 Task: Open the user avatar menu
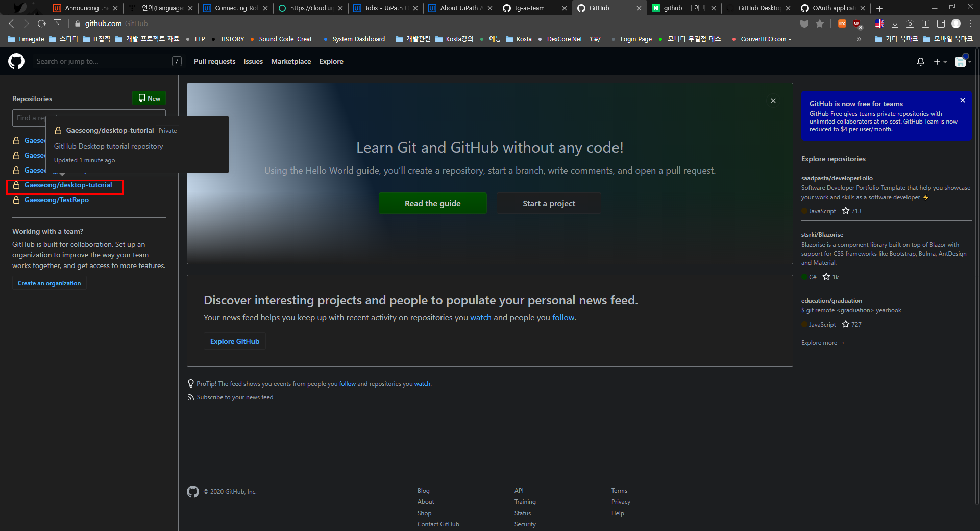pyautogui.click(x=963, y=61)
